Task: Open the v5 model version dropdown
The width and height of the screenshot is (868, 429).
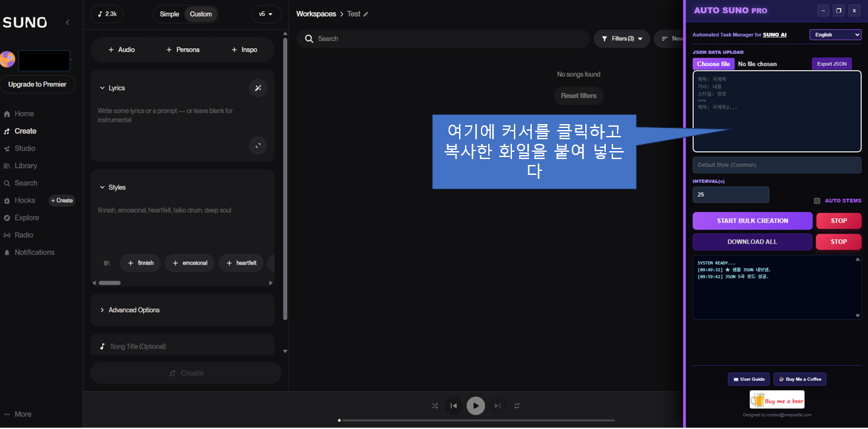Action: click(x=266, y=14)
